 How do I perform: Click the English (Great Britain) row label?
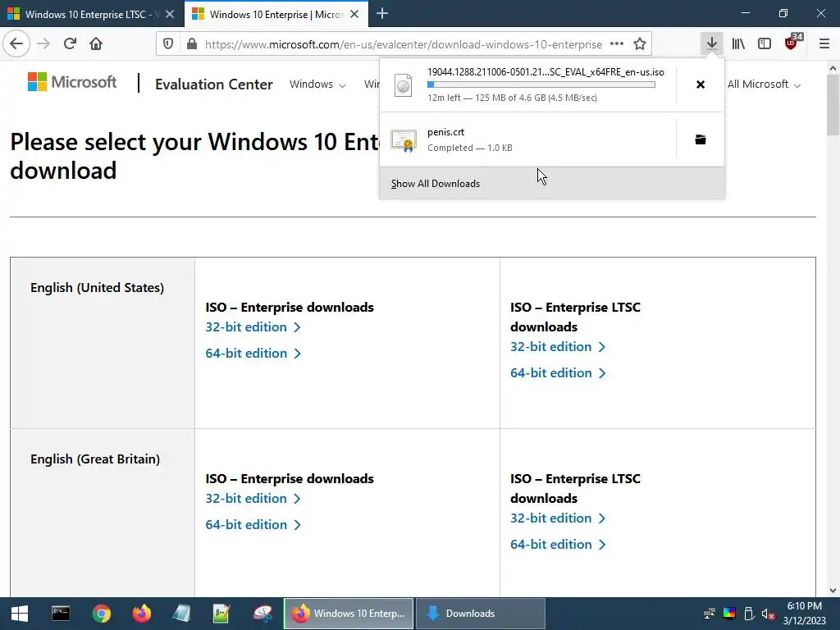pyautogui.click(x=95, y=459)
